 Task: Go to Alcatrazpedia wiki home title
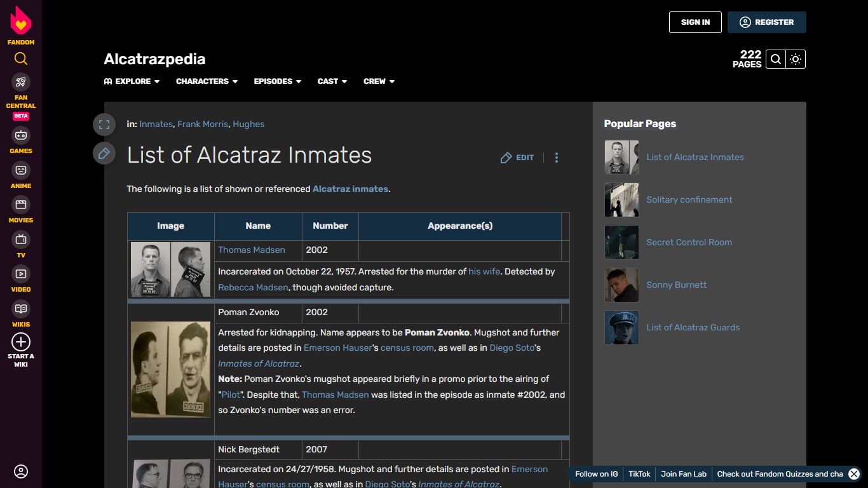[x=154, y=59]
